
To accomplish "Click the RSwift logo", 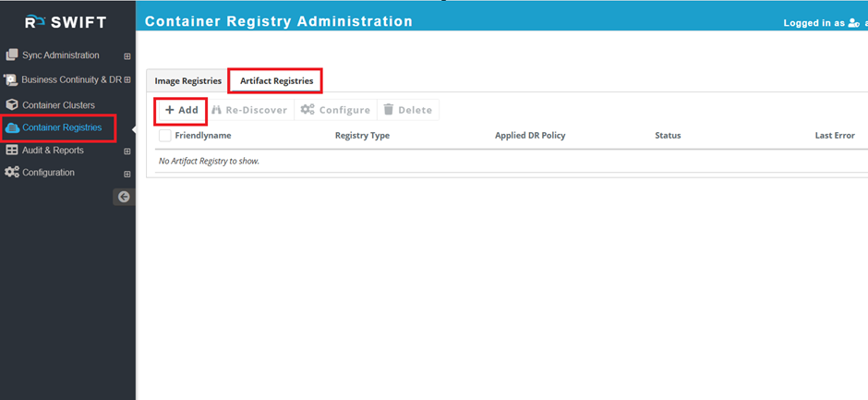I will coord(66,23).
